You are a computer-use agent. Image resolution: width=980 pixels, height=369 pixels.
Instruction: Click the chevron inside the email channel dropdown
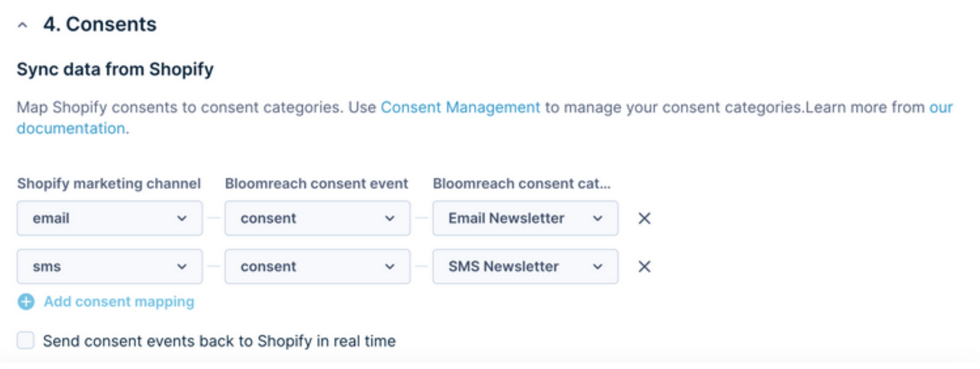[x=181, y=218]
